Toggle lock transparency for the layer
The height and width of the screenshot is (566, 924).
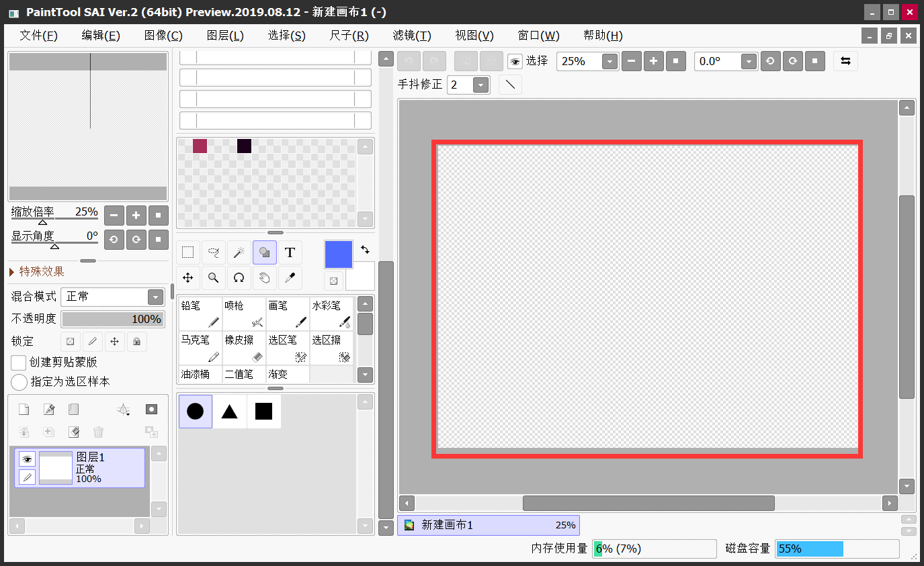point(70,341)
